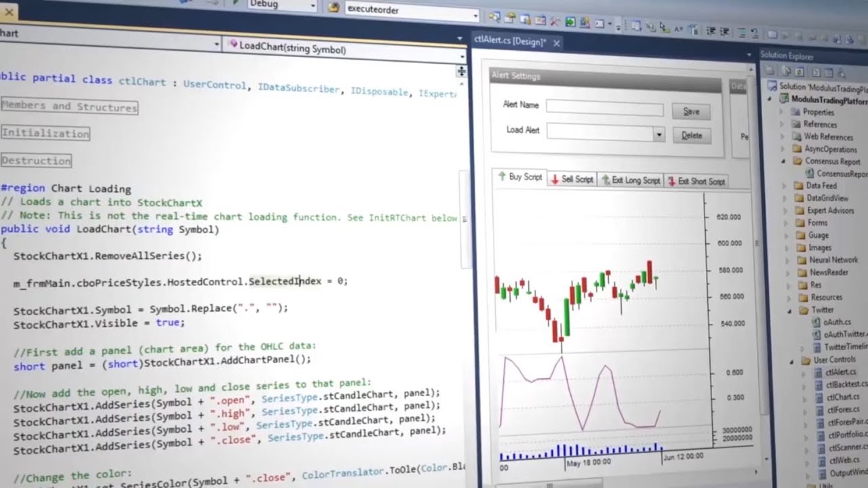This screenshot has width=868, height=488.
Task: Click 'SelectedIndex' in the code editor
Action: point(284,281)
